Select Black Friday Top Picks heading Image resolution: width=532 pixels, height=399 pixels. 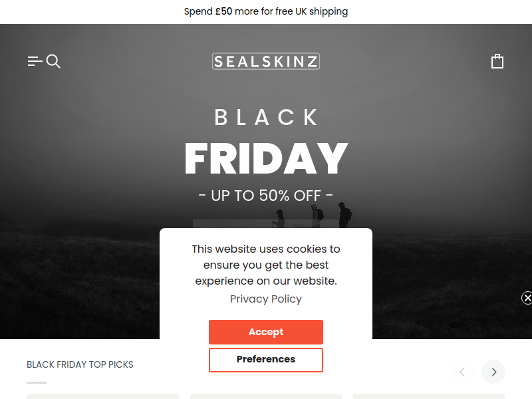click(x=80, y=364)
